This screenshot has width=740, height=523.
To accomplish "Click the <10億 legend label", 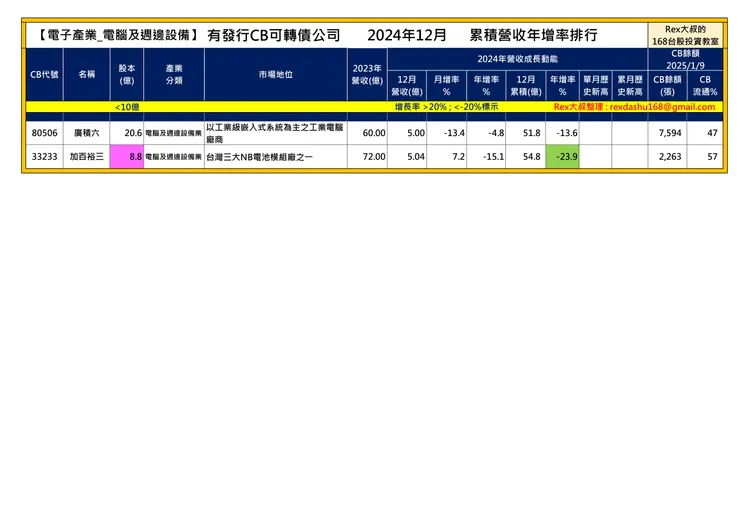I will 127,107.
